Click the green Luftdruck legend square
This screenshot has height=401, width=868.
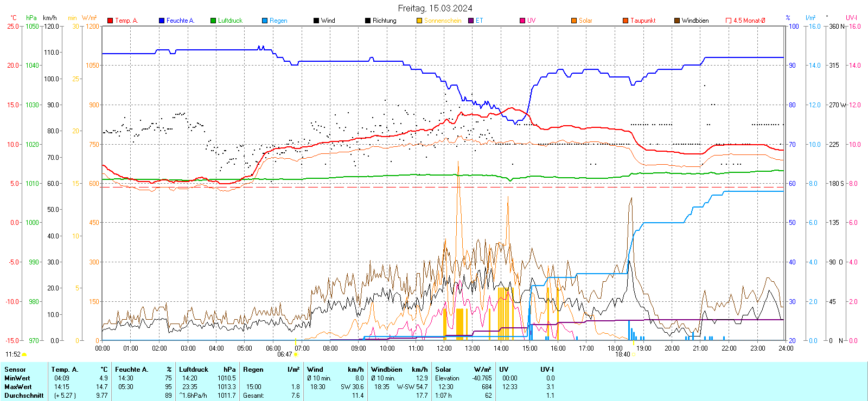pos(213,21)
